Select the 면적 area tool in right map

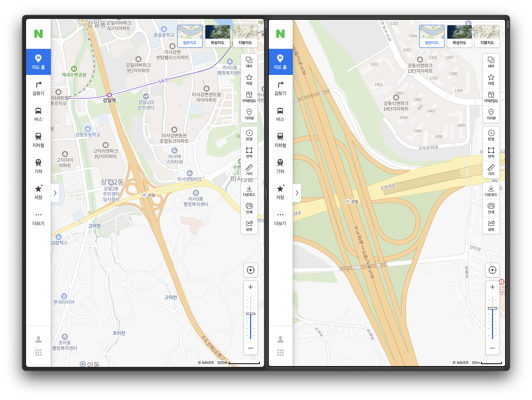(491, 152)
